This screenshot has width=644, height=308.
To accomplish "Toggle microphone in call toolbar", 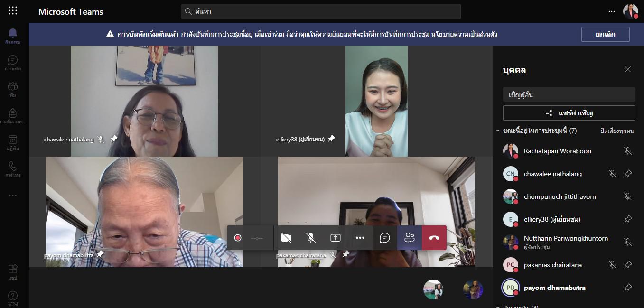I will tap(311, 238).
